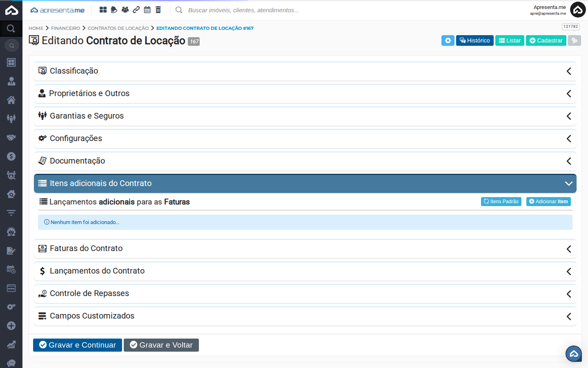This screenshot has width=588, height=368.
Task: Click the plus circle icon in sidebar
Action: 11,326
